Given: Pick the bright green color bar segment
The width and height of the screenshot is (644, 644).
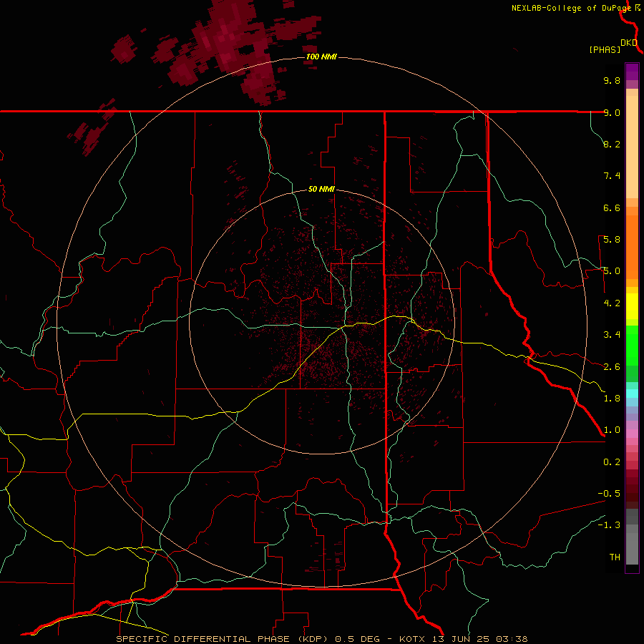Looking at the screenshot, I should point(632,345).
